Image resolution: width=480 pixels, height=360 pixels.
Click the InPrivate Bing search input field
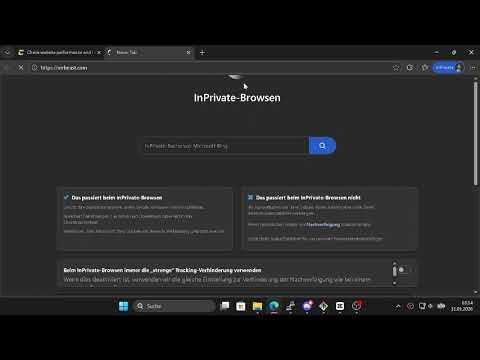(x=225, y=146)
